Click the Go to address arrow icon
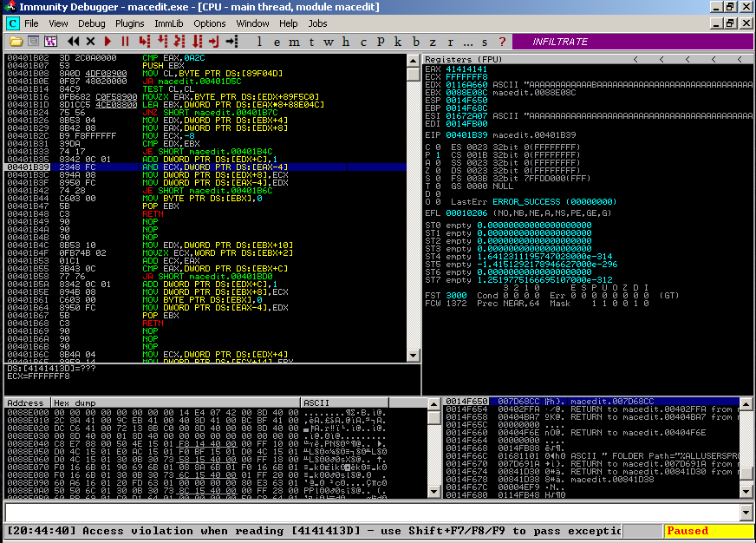Viewport: 756px width, 543px height. click(231, 42)
